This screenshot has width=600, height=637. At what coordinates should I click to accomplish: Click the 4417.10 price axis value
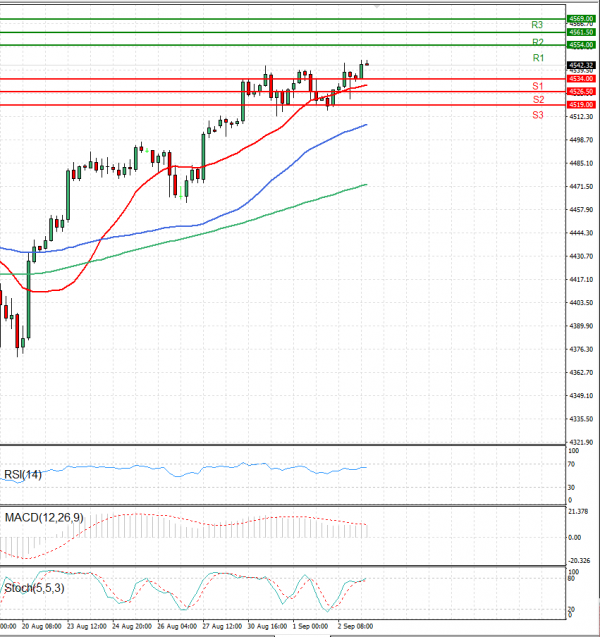click(581, 280)
